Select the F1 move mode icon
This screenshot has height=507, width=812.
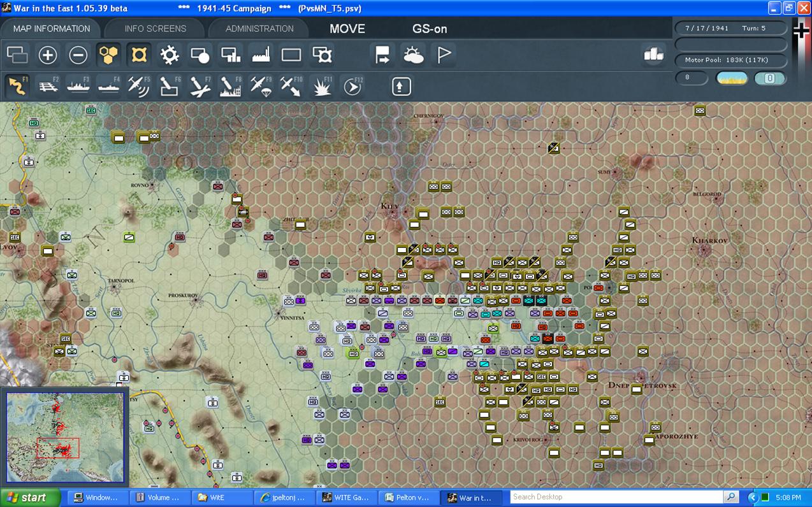tap(17, 86)
